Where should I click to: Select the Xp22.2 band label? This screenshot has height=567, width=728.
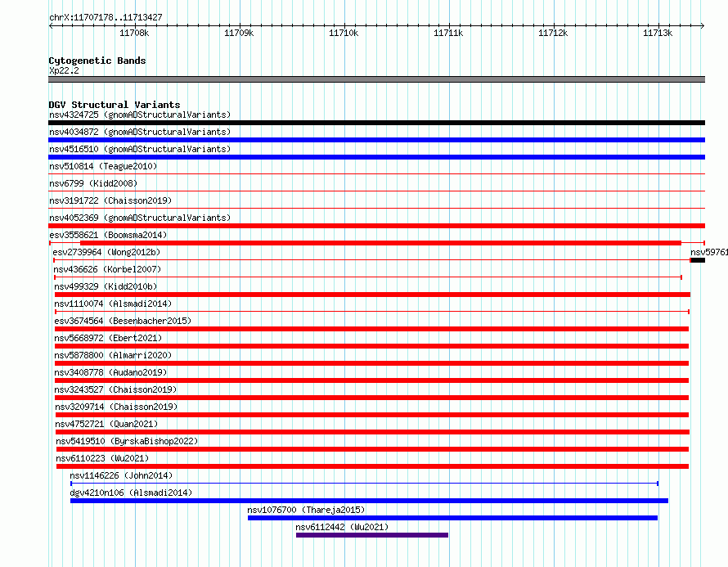(x=64, y=70)
